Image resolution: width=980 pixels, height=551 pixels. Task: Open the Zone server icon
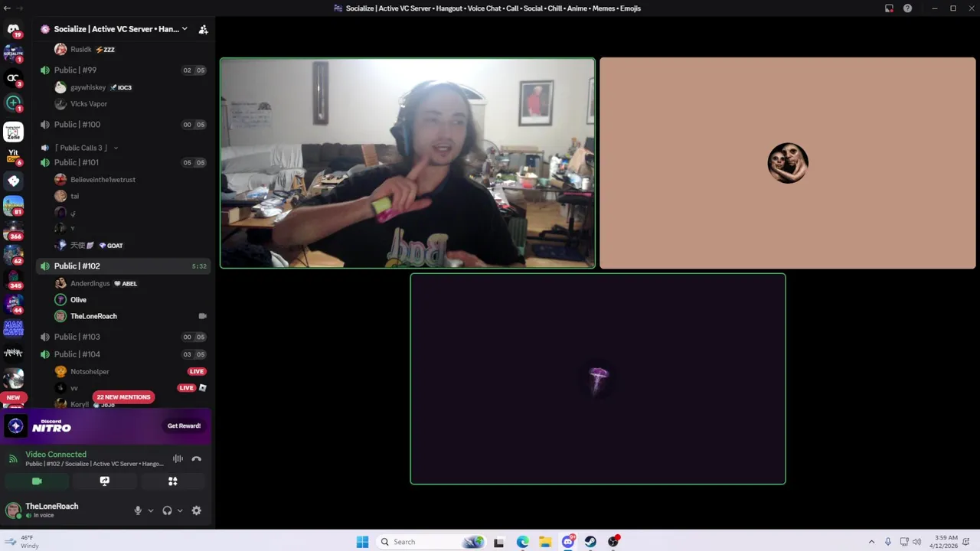coord(13,132)
